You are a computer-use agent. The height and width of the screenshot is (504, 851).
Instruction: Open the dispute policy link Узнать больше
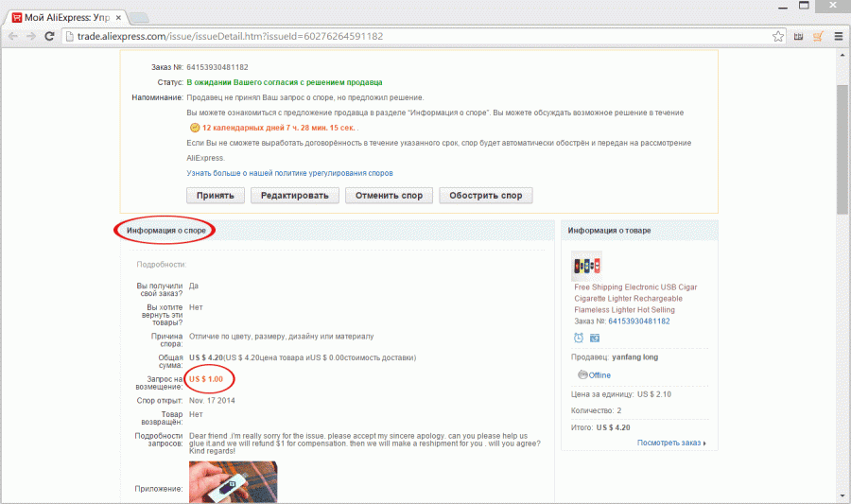click(290, 173)
